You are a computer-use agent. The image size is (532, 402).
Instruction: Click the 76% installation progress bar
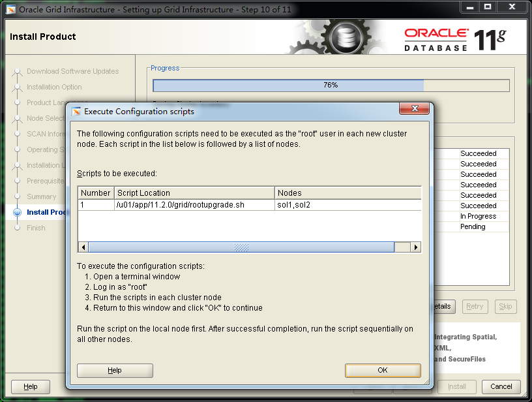(x=331, y=85)
